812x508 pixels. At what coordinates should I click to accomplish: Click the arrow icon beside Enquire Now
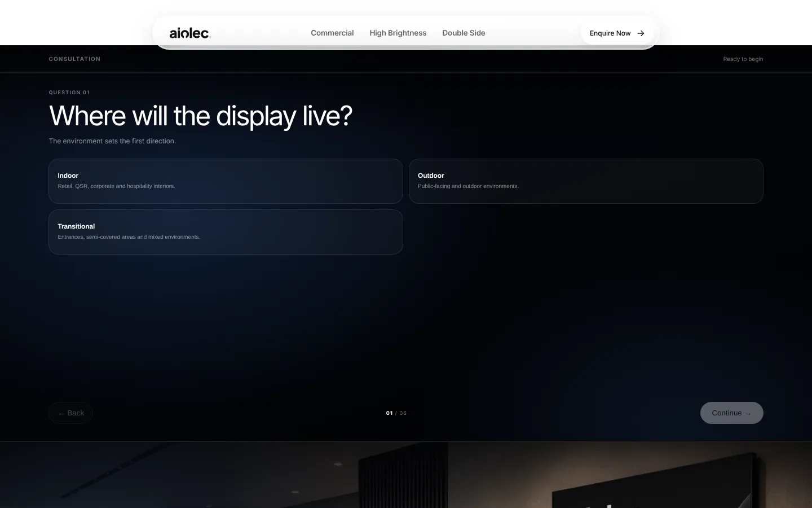click(641, 33)
